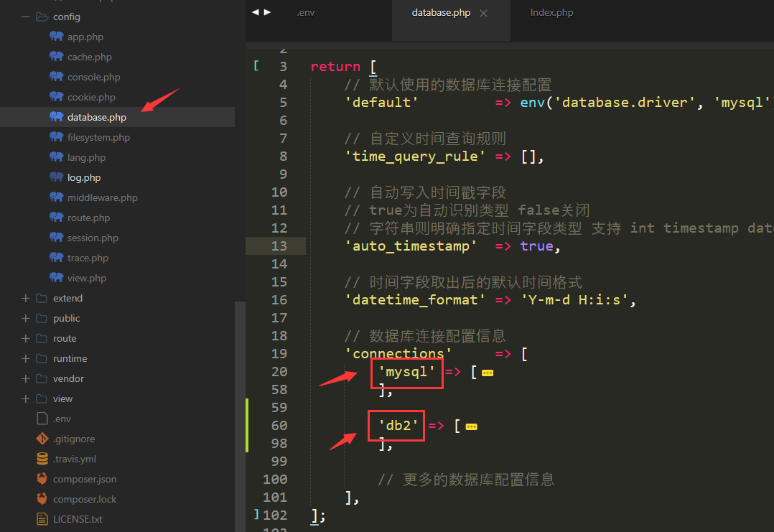Open cache.php from the sidebar
The width and height of the screenshot is (774, 532).
(x=89, y=57)
